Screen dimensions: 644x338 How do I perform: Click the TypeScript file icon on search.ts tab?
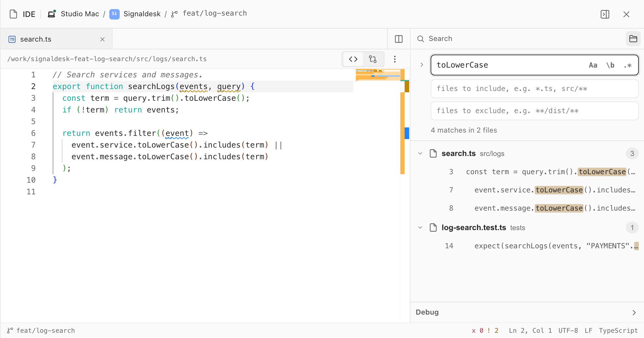click(12, 39)
